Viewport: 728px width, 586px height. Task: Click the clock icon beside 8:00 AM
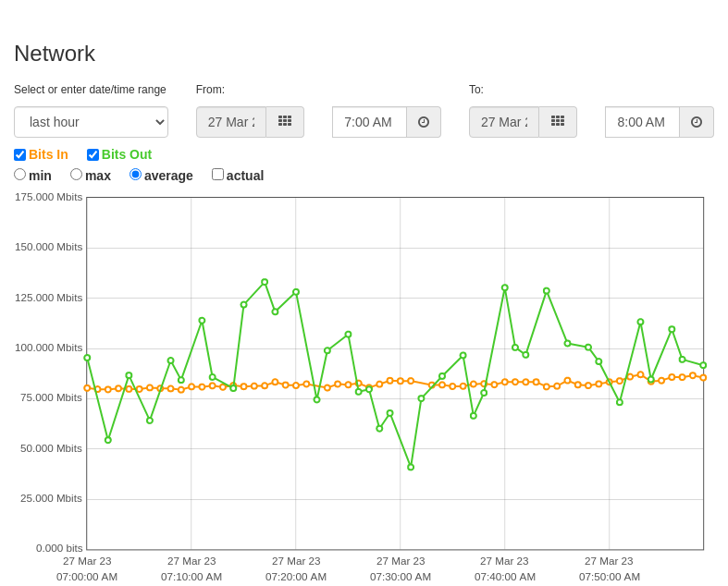697,122
